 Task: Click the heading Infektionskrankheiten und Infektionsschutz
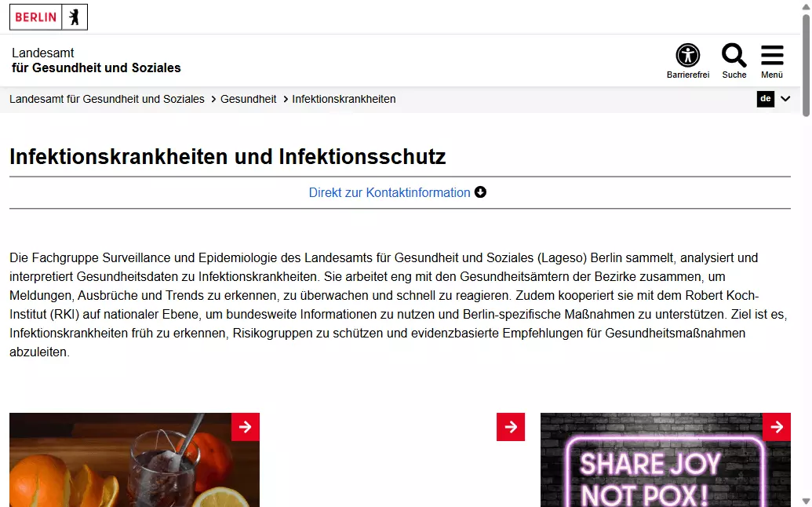(228, 156)
